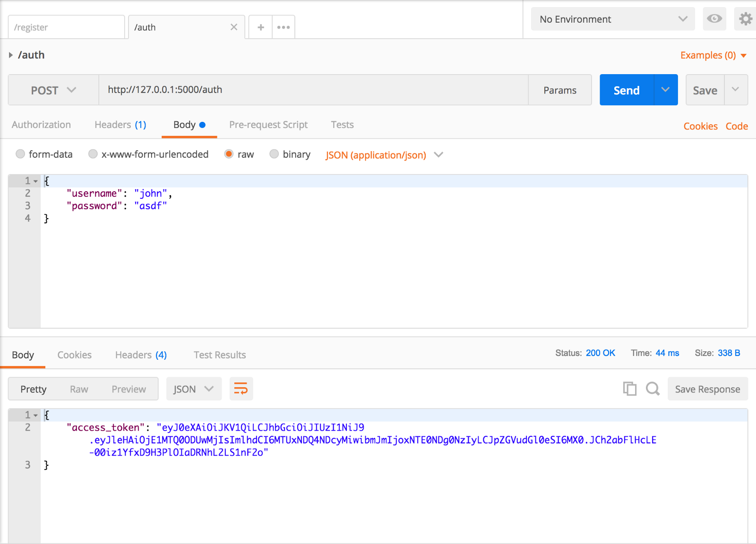This screenshot has height=544, width=756.
Task: Toggle line wrap in response viewer
Action: [241, 389]
